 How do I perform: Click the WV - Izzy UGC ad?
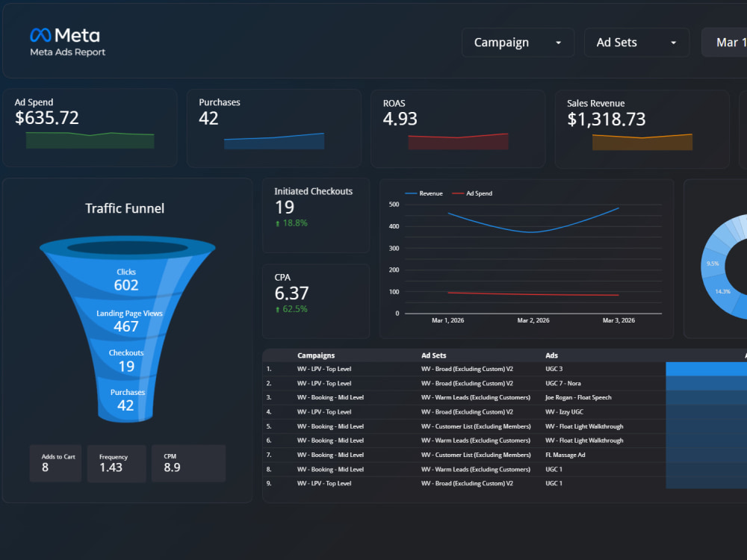point(564,412)
